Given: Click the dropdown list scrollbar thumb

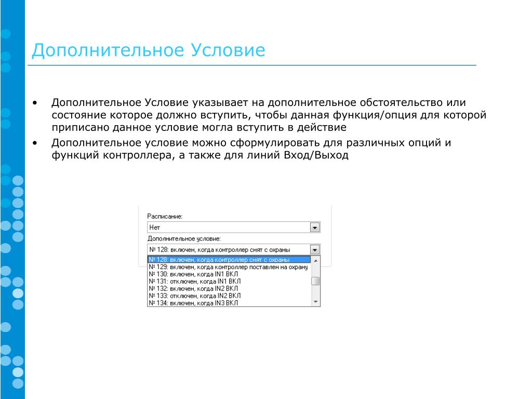Looking at the screenshot, I should pos(315,281).
